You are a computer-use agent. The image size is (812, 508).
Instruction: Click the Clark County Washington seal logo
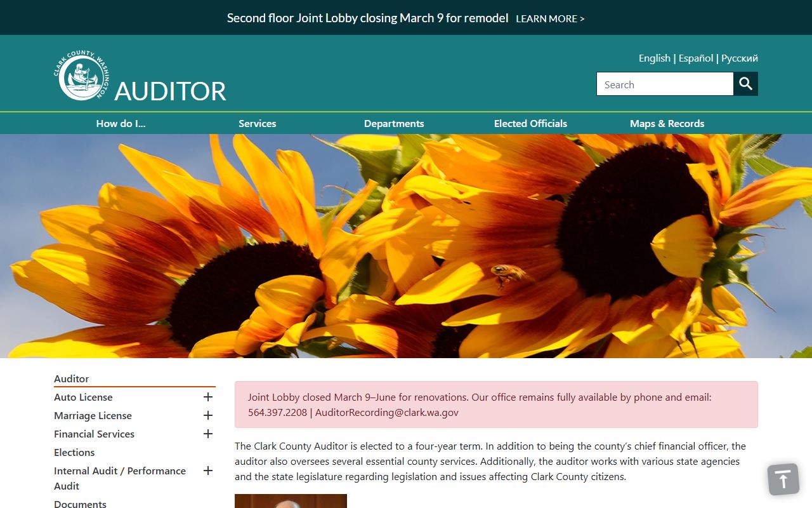click(81, 76)
